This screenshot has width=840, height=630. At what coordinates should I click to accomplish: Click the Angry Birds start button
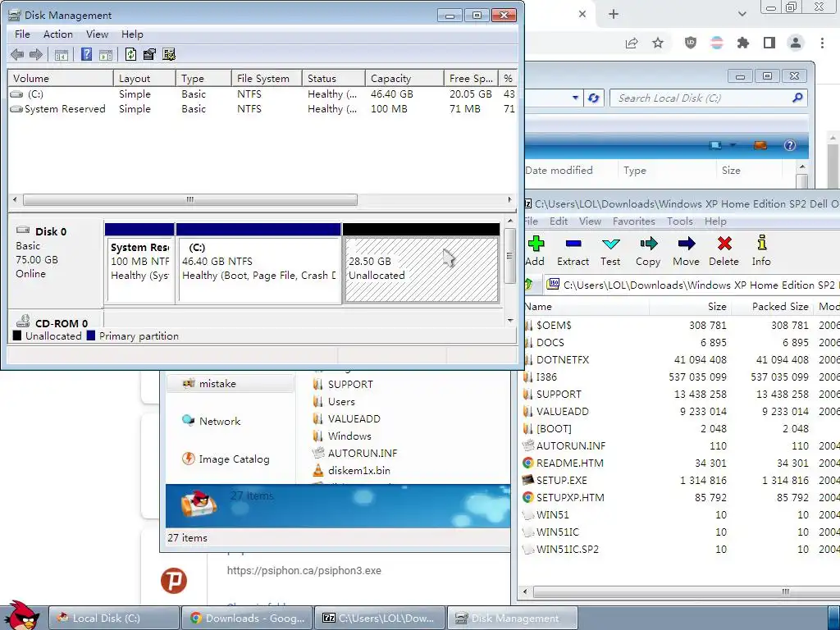21,616
